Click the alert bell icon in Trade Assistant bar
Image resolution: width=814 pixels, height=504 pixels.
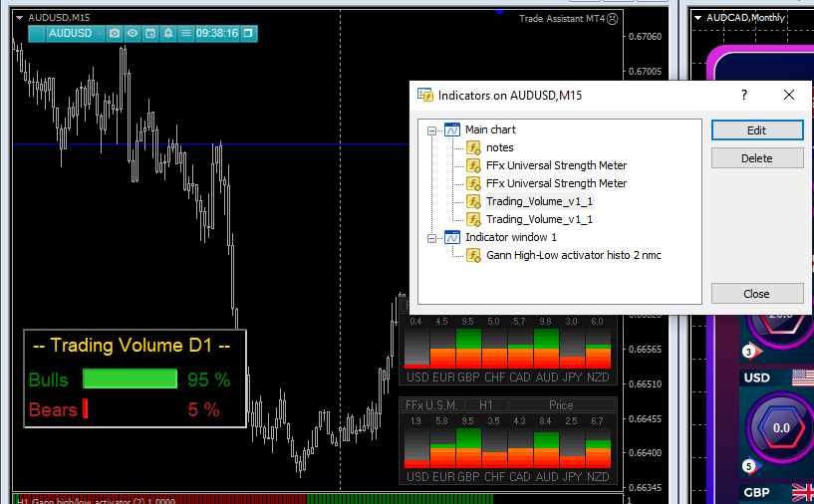coord(168,33)
